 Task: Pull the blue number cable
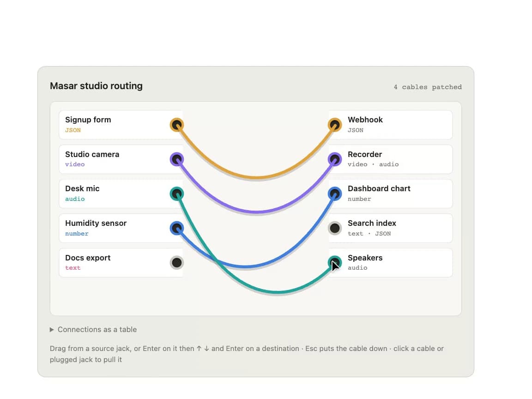(245, 266)
